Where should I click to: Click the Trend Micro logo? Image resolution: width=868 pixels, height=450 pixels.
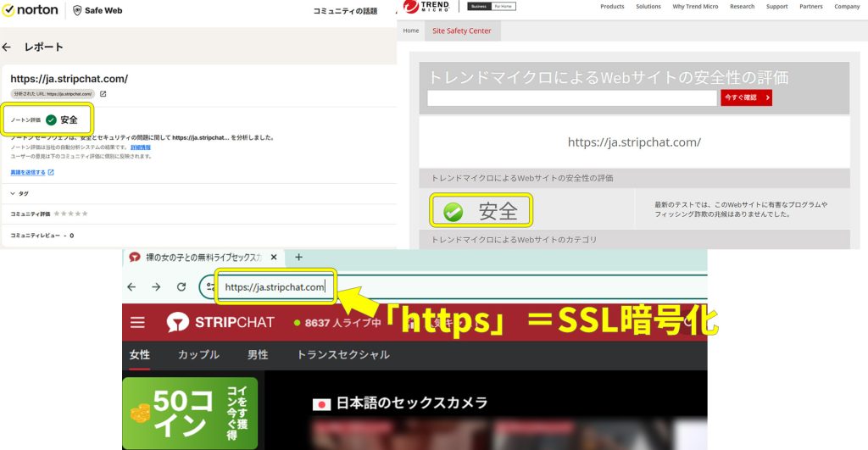(426, 7)
